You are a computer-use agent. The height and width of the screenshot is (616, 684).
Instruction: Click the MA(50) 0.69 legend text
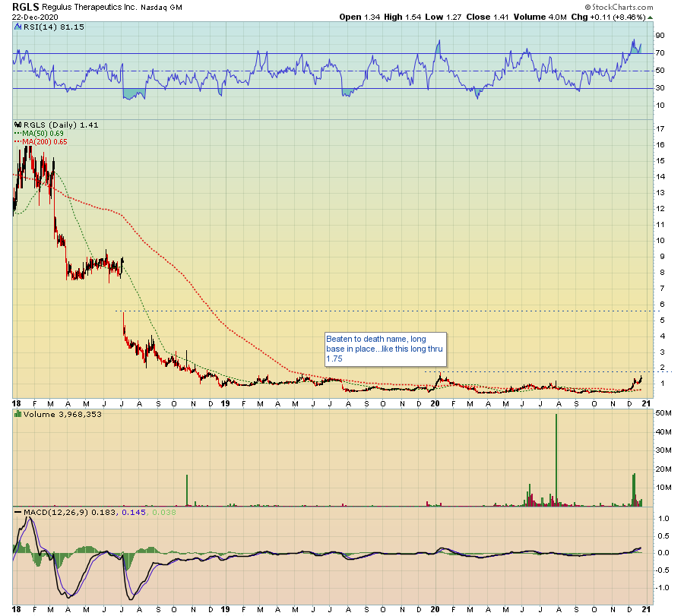click(43, 134)
